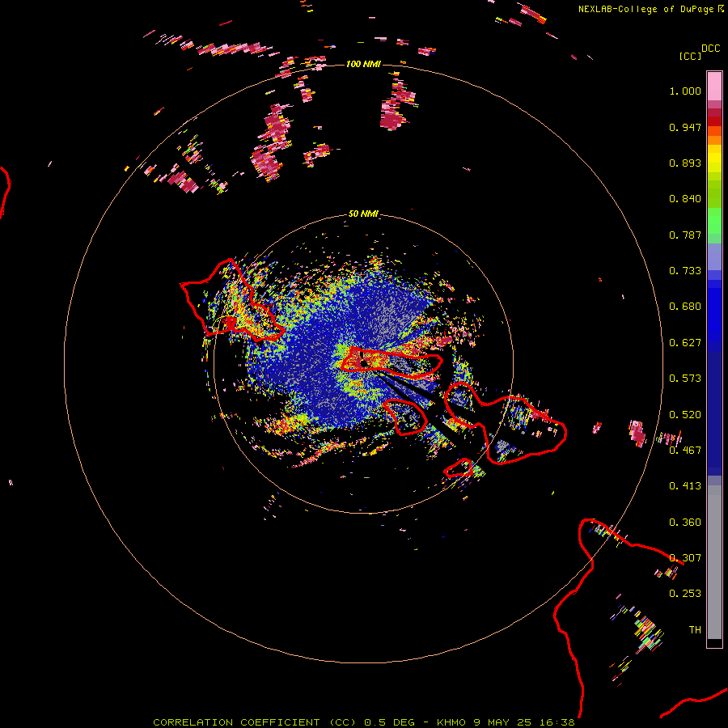Select the 1.000 value on the scale
The height and width of the screenshot is (728, 728).
click(x=685, y=91)
